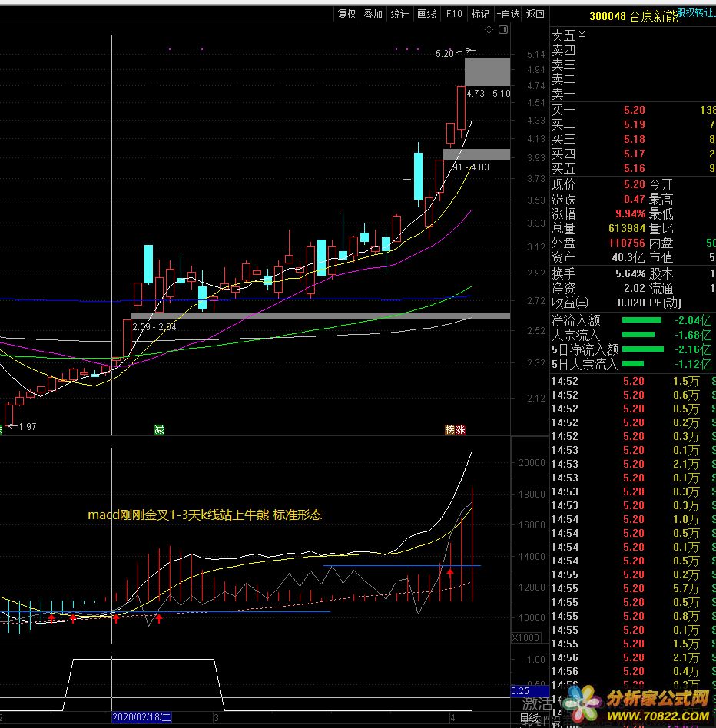716x728 pixels.
Task: Open the 复权 price adjustment menu
Action: [346, 14]
